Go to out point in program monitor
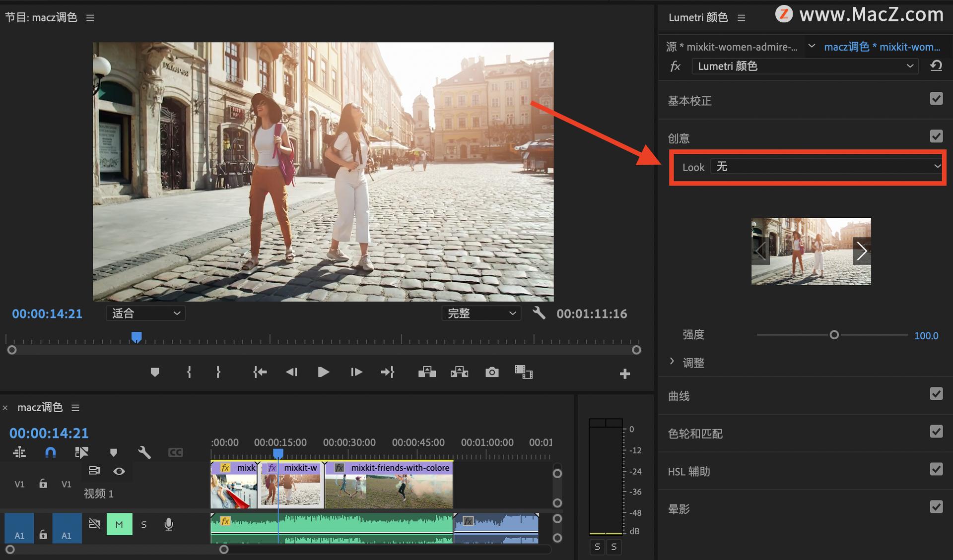Screen dimensions: 953x560 (388, 372)
